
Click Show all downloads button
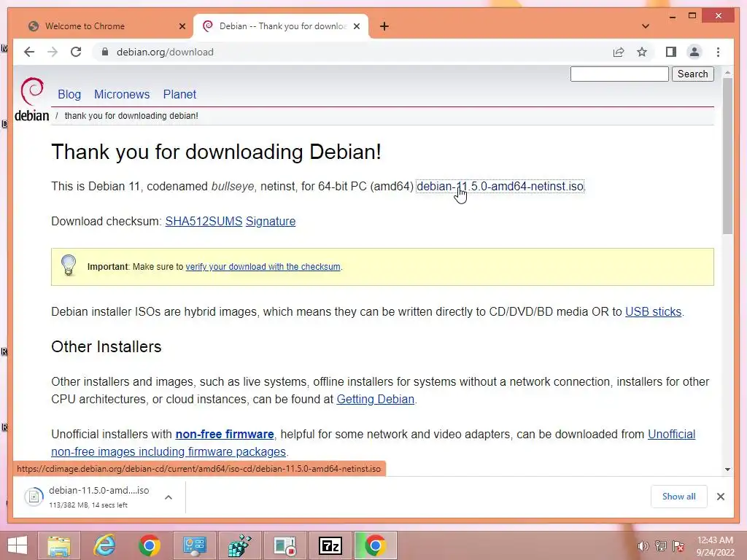679,497
